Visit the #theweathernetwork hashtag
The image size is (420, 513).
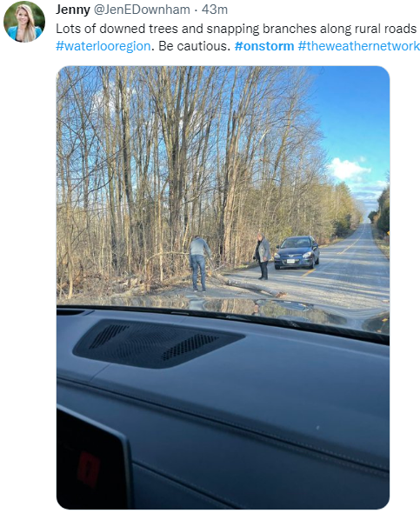point(359,46)
